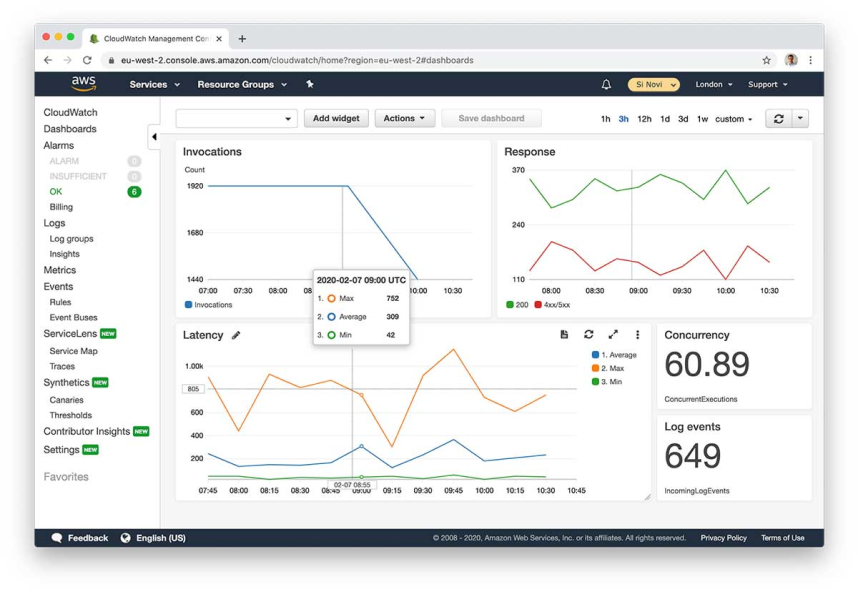Select the 12h time range
The height and width of the screenshot is (592, 858).
pyautogui.click(x=644, y=118)
